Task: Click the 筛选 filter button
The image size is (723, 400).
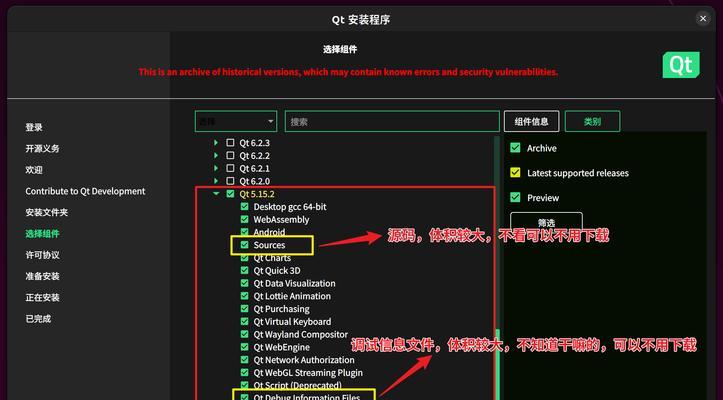Action: pos(546,221)
